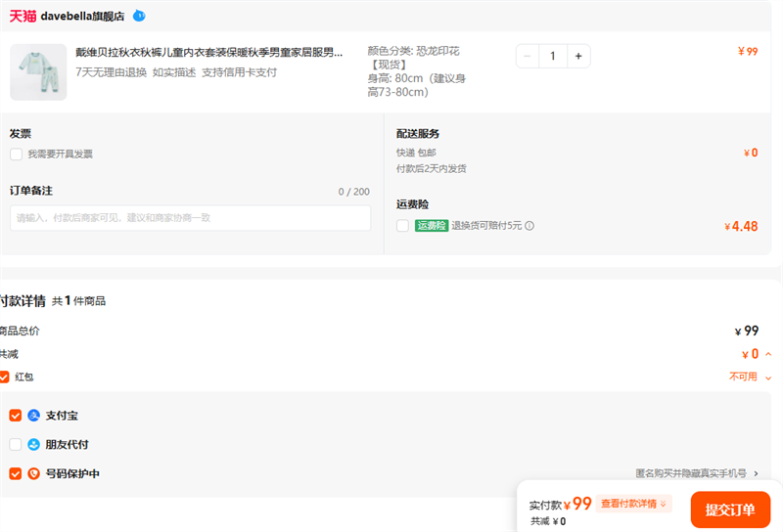Viewport: 783px width, 532px height.
Task: Open the pajama product thumbnail
Action: click(38, 71)
